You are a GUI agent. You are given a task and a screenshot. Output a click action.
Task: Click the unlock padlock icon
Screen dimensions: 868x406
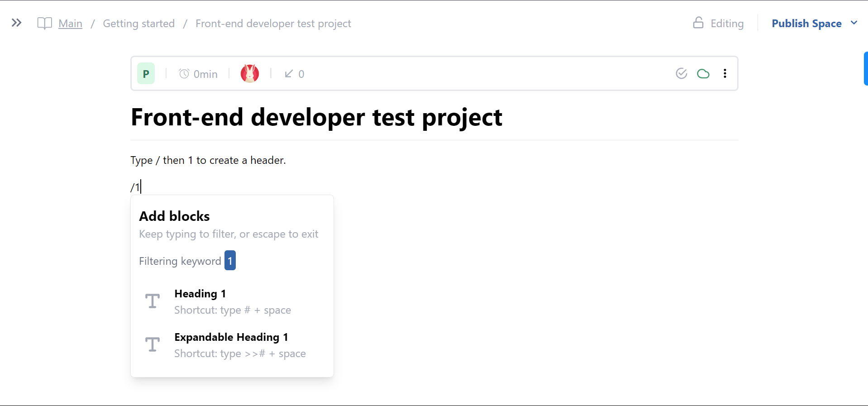tap(698, 23)
